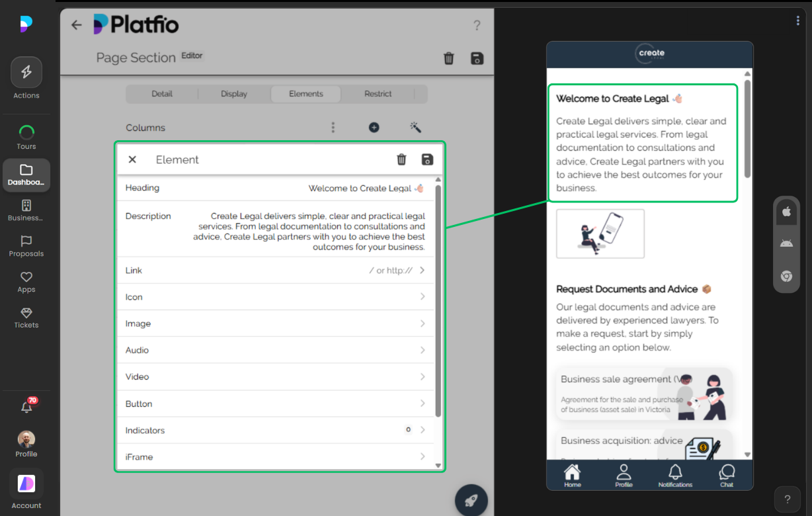Click the rocket publish button
Image resolution: width=812 pixels, height=516 pixels.
[x=471, y=500]
